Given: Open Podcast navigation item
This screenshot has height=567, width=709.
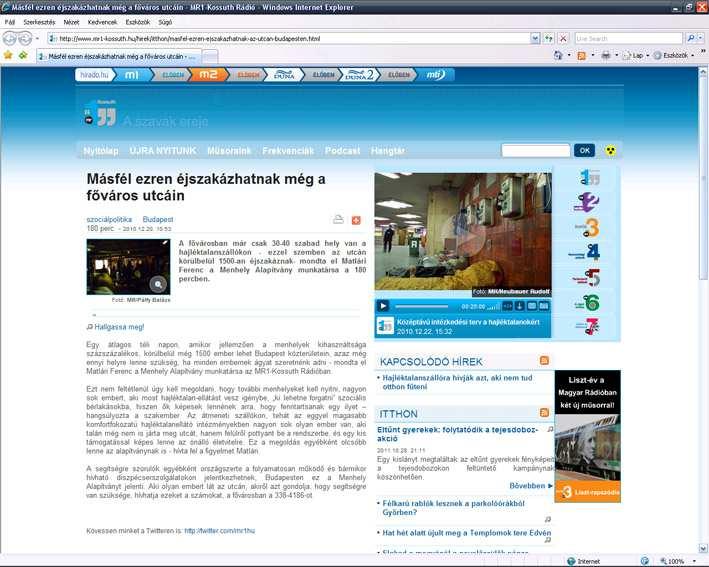Looking at the screenshot, I should point(342,151).
